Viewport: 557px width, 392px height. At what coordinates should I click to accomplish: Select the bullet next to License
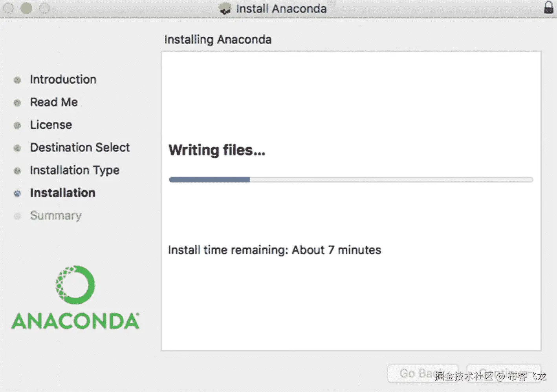pyautogui.click(x=17, y=126)
